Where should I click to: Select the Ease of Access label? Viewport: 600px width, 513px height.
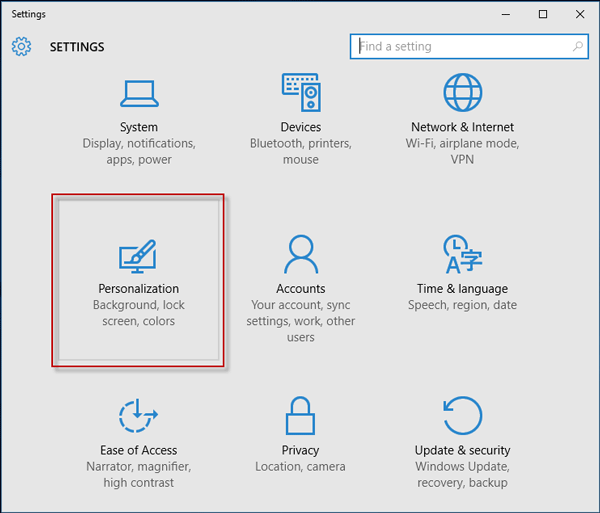[139, 450]
